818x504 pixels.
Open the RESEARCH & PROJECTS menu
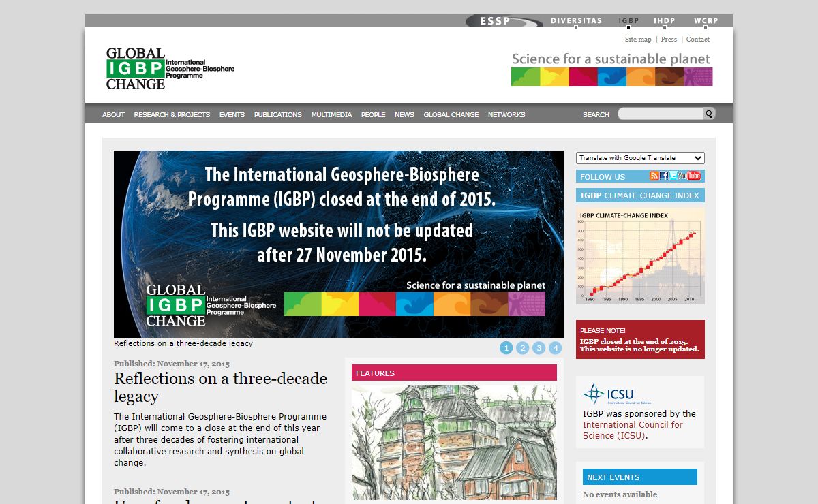coord(172,114)
